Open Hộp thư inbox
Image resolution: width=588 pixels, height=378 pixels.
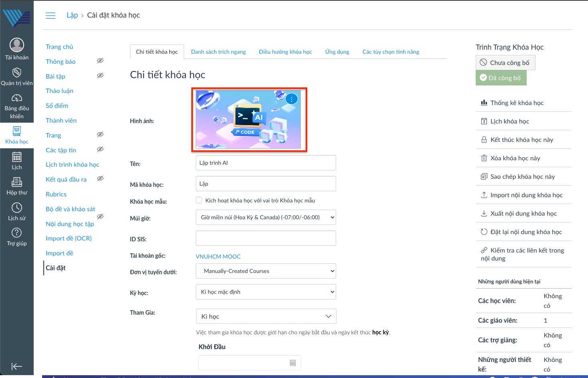click(x=17, y=186)
